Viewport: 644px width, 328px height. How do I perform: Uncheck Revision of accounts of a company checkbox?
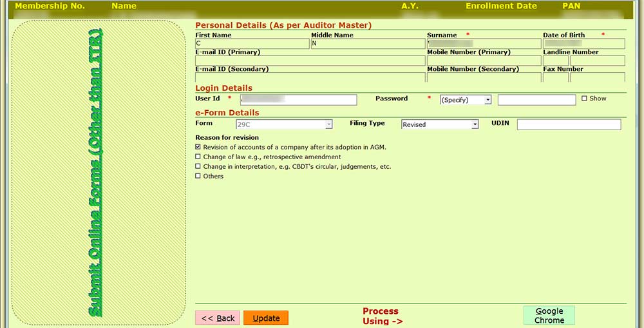click(198, 147)
